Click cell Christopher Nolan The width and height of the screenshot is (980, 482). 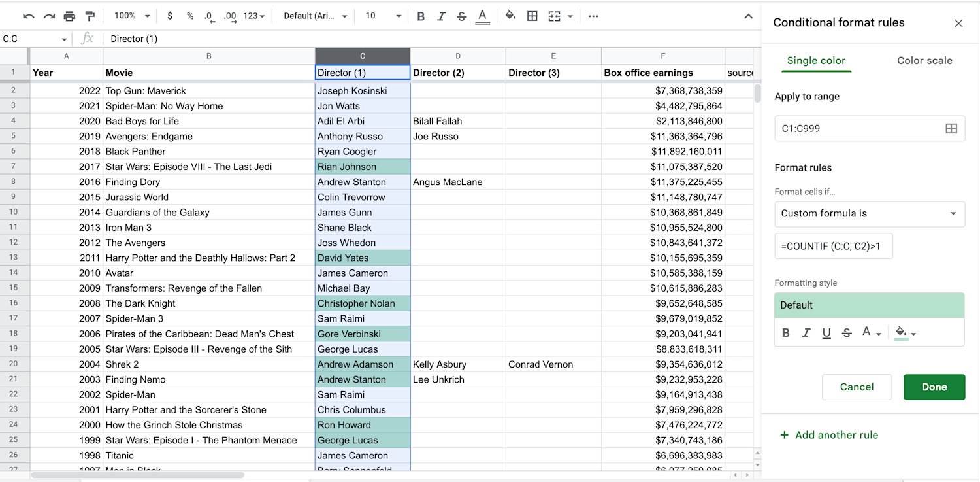[x=363, y=303]
